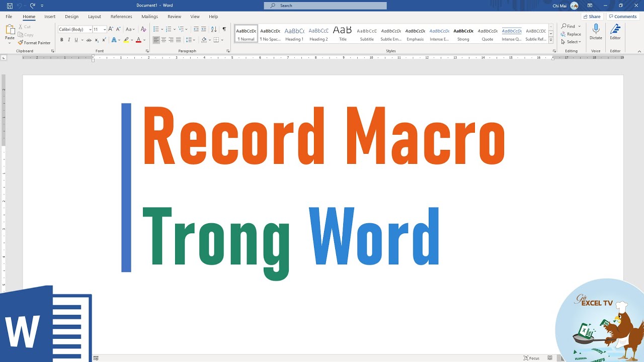
Task: Sort the selected paragraphs
Action: [x=214, y=29]
